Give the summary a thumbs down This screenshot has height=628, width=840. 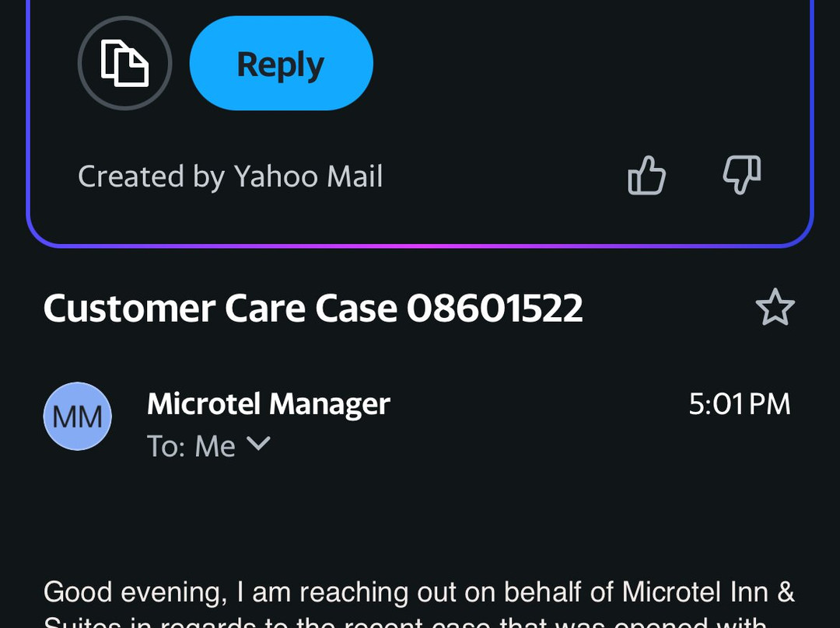[x=741, y=175]
